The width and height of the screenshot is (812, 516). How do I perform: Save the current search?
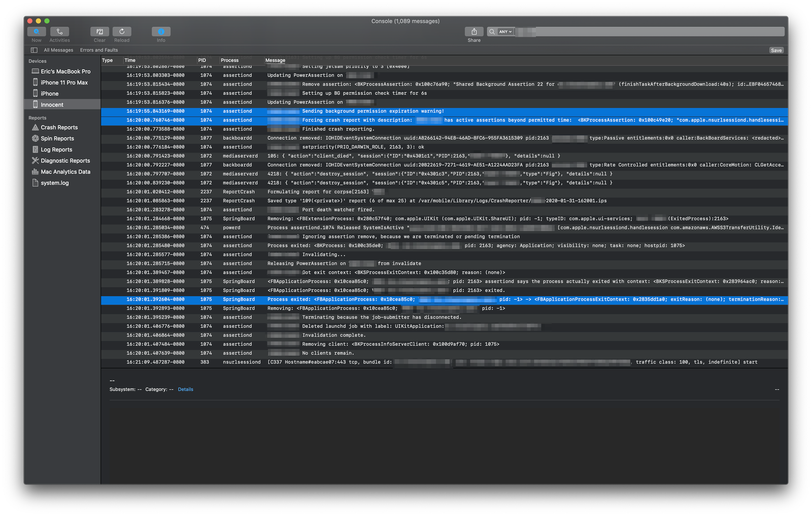(776, 50)
